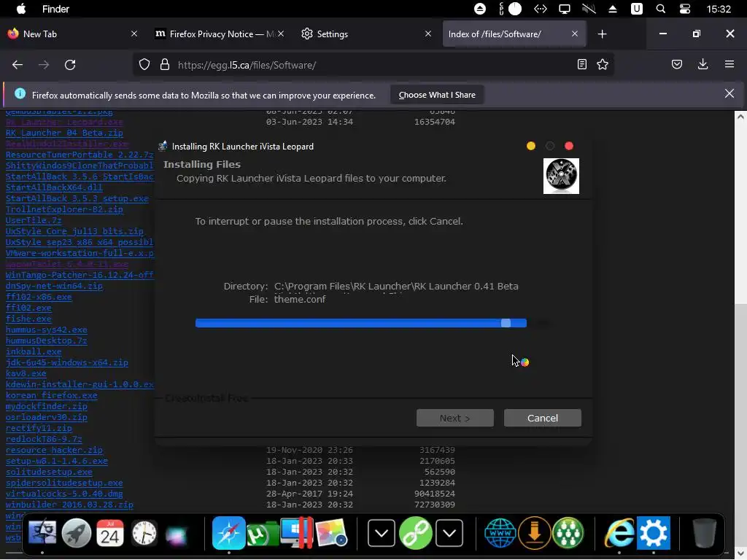This screenshot has width=747, height=560.
Task: Open the dnSpy-net-win64.zip link
Action: tap(54, 286)
